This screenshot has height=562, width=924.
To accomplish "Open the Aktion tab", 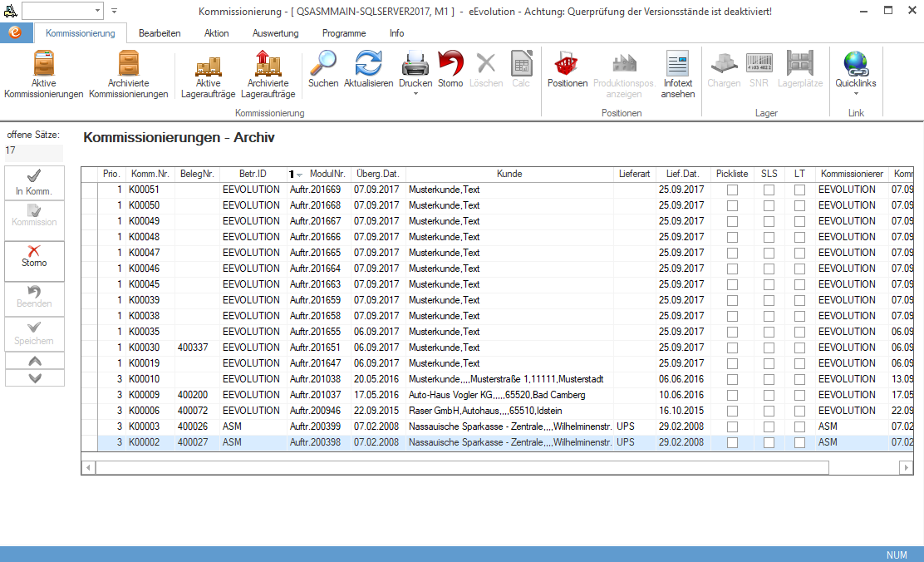I will click(x=216, y=33).
